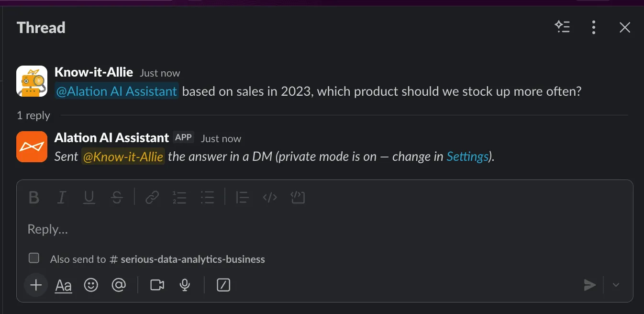The height and width of the screenshot is (314, 644).
Task: Open Settings from the assistant's message
Action: [467, 156]
